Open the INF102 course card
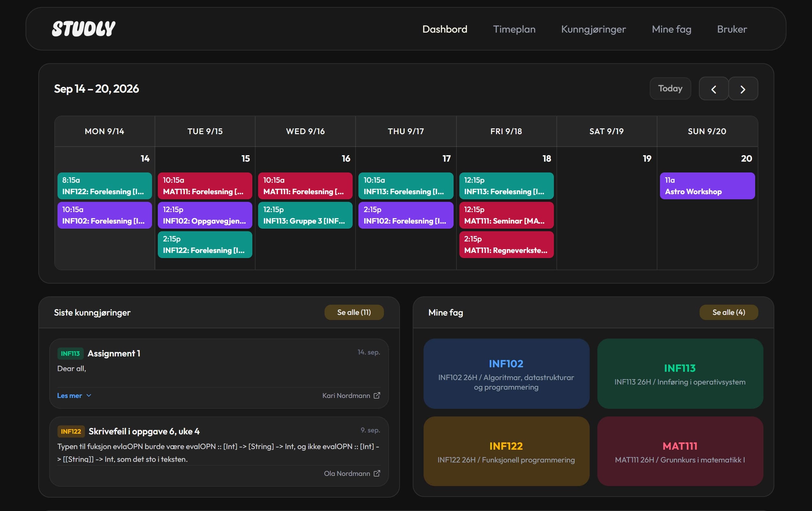Screen dimensions: 812x511 506,373
